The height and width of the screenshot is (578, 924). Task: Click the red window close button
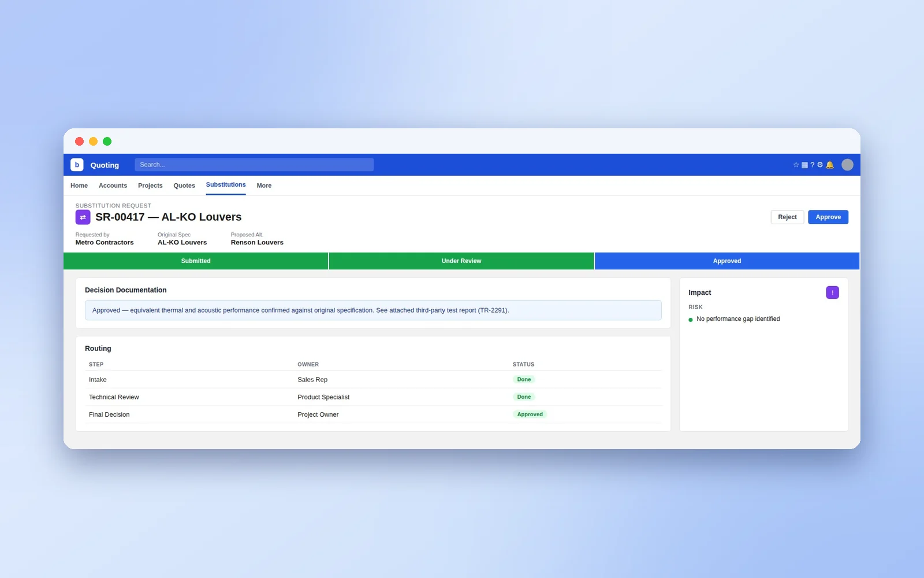click(80, 142)
